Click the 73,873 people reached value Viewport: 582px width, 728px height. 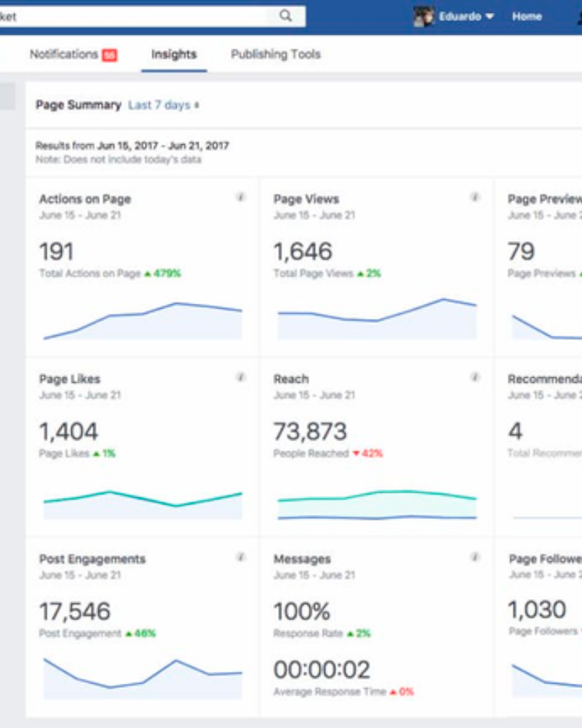(310, 431)
